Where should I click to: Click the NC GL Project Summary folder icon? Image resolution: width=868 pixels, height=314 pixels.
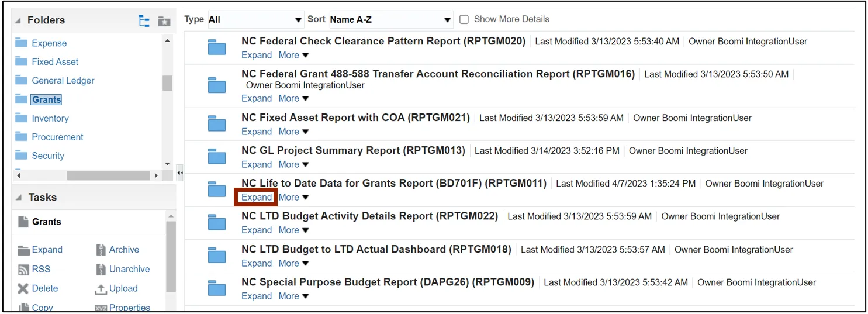click(217, 157)
